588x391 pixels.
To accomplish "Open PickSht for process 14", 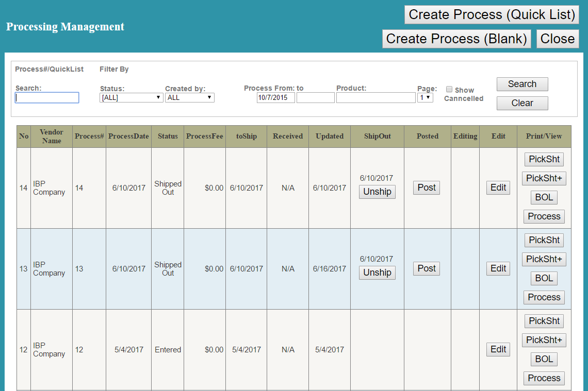I will click(544, 159).
